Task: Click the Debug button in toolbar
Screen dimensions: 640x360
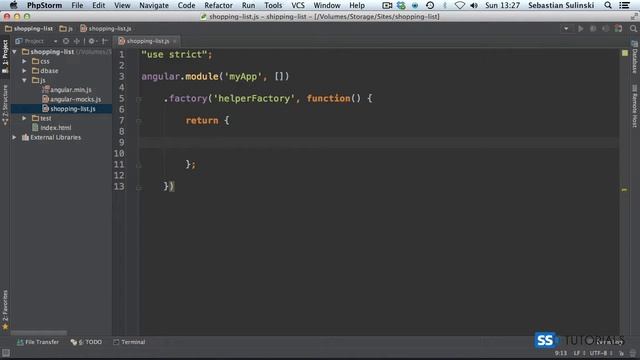Action: [593, 29]
